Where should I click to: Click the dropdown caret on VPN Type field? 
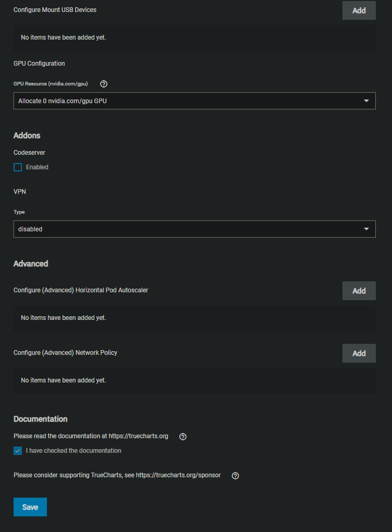366,229
